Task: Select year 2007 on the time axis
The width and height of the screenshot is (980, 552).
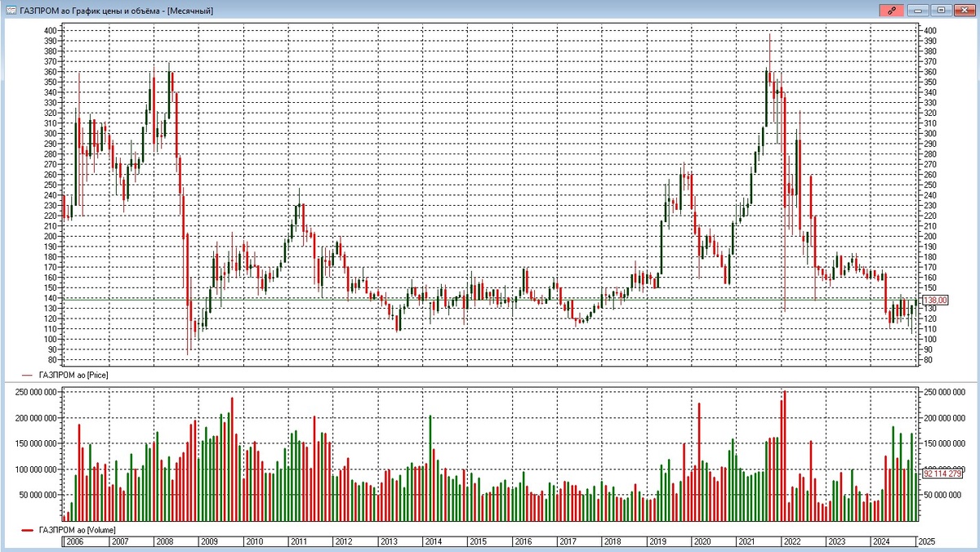Action: point(119,541)
